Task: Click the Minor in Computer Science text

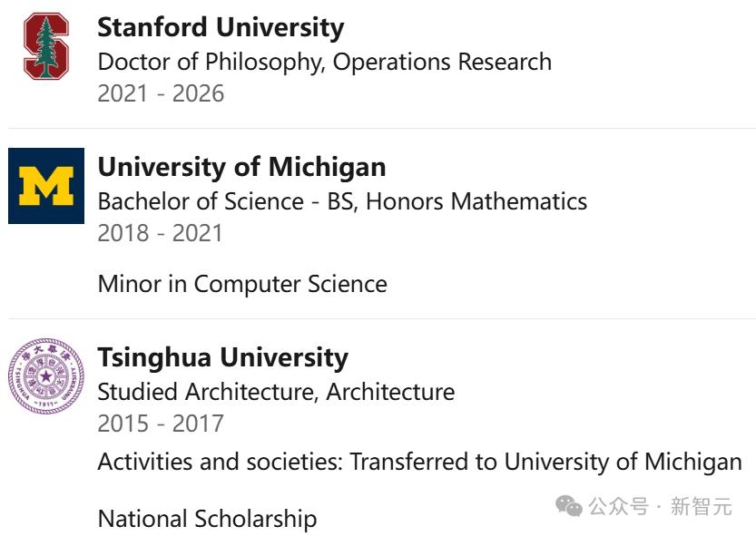Action: click(x=242, y=284)
